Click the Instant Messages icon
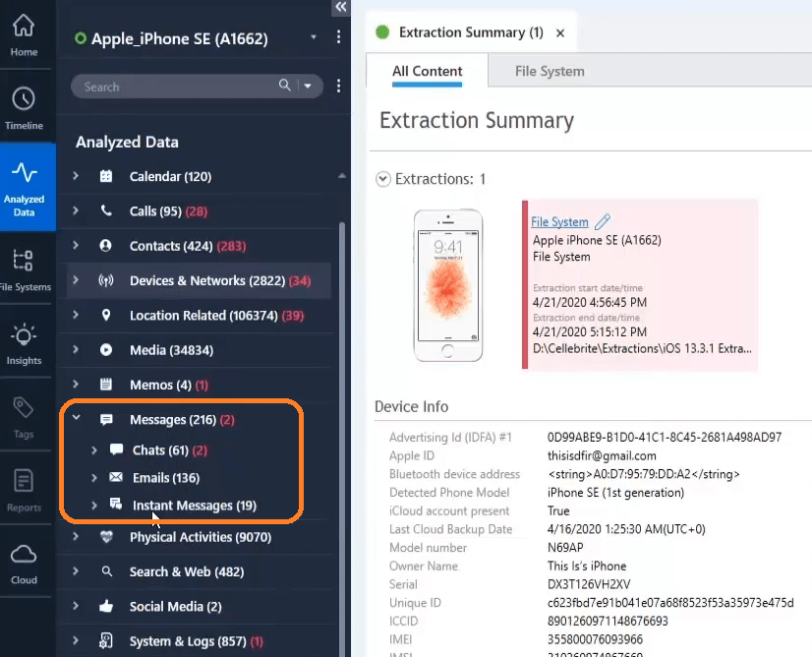 [116, 504]
